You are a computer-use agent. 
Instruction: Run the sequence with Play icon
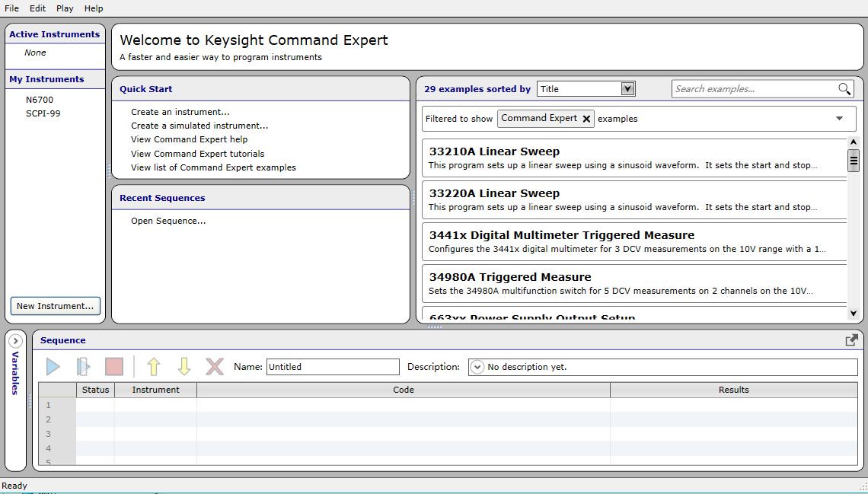(x=53, y=366)
